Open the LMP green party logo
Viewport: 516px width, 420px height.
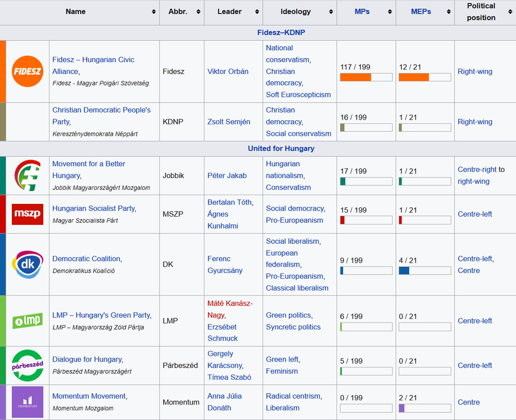pos(27,321)
